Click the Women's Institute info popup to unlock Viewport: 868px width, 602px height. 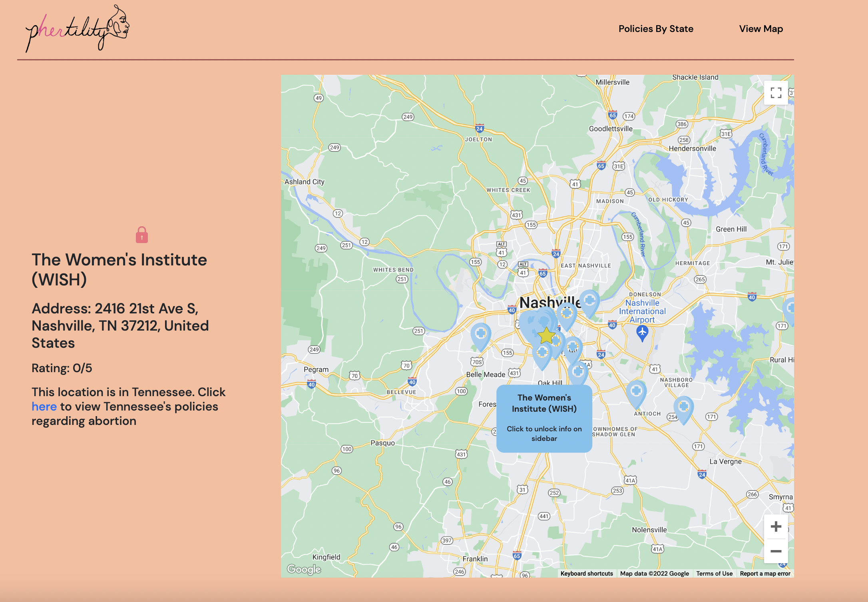pyautogui.click(x=544, y=418)
